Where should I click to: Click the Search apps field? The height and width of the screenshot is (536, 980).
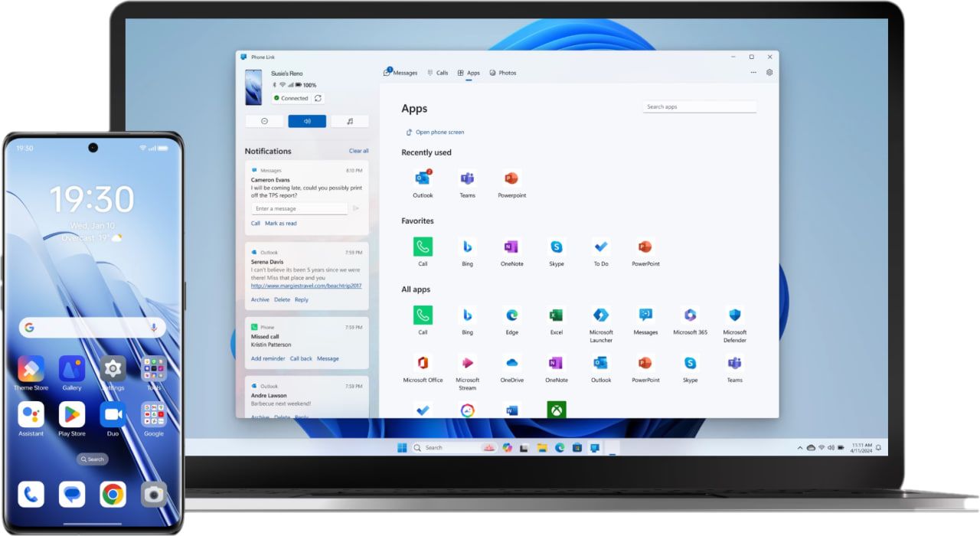(700, 107)
